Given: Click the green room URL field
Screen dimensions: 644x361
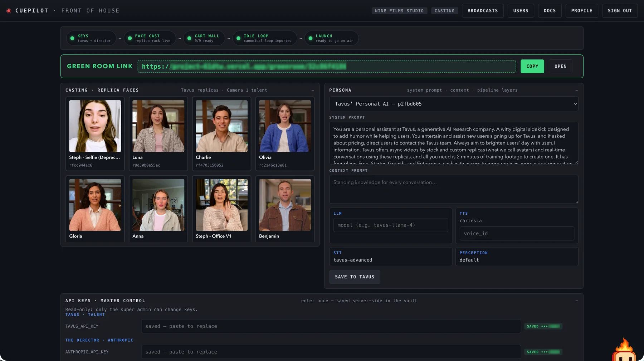Looking at the screenshot, I should (327, 66).
